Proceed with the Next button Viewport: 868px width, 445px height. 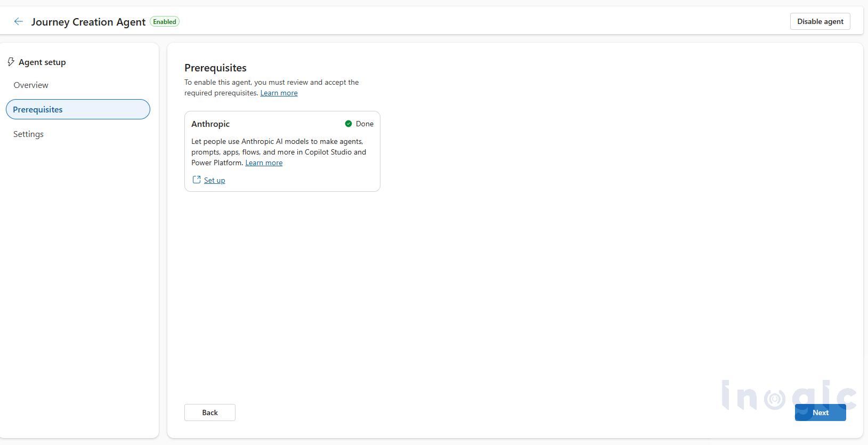click(821, 412)
